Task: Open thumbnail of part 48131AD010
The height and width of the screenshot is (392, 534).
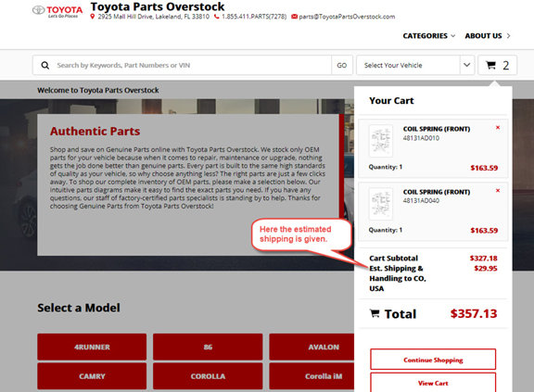Action: (381, 141)
